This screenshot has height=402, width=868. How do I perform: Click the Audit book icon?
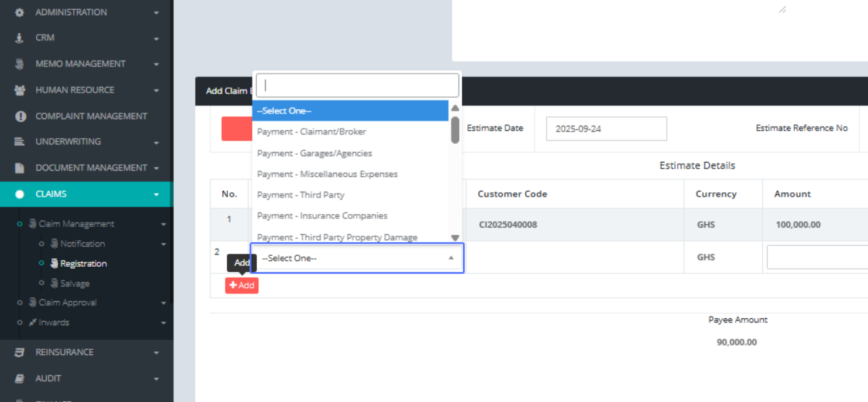pyautogui.click(x=20, y=379)
